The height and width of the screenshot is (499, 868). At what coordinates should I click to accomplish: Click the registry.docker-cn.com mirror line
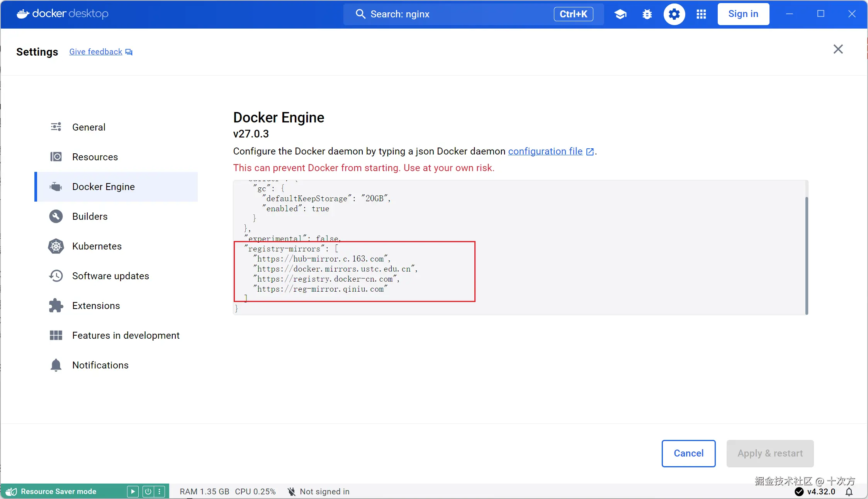(x=326, y=279)
